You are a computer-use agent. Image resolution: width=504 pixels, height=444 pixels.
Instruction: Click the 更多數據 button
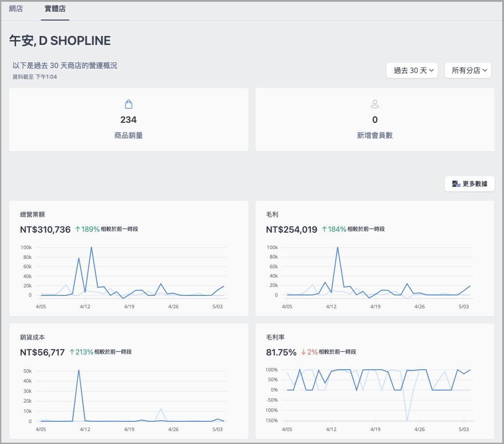click(x=470, y=184)
